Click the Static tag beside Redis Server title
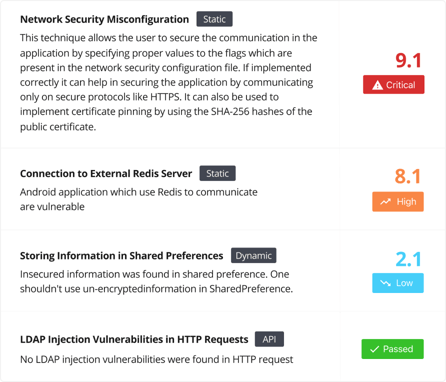446x382 pixels. pos(217,173)
